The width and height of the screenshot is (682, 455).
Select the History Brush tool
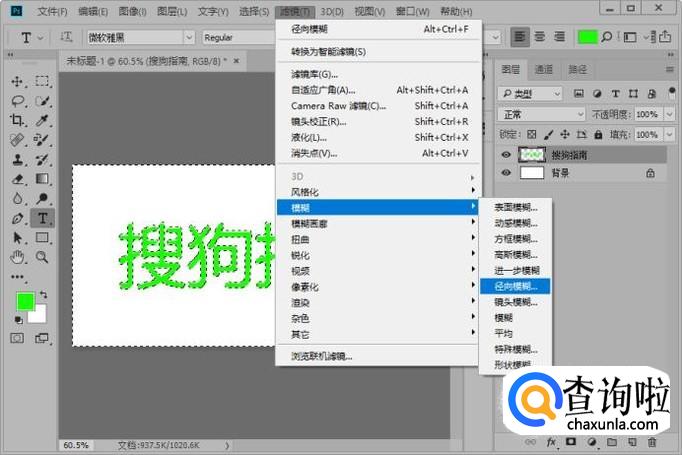(x=42, y=160)
